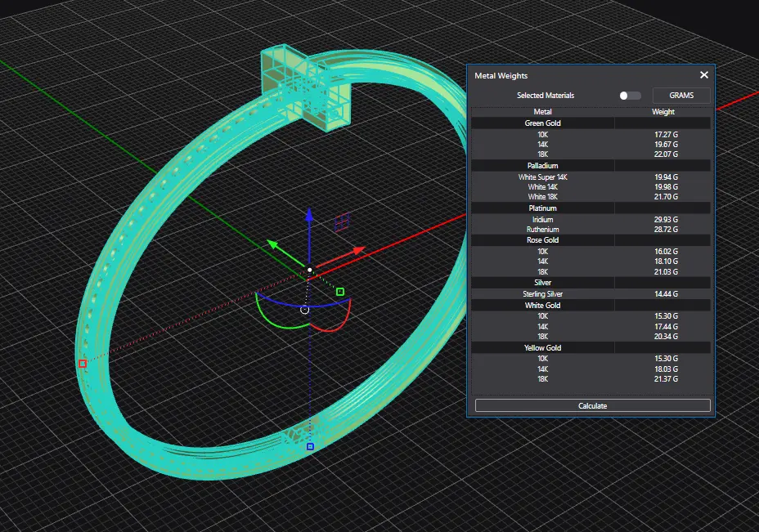Click the Metal column header
The width and height of the screenshot is (759, 532).
542,112
